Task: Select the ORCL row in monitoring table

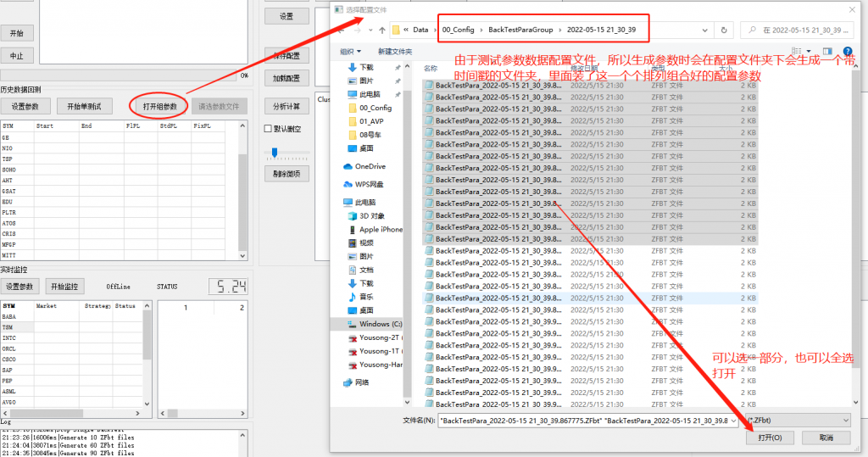Action: [72, 349]
